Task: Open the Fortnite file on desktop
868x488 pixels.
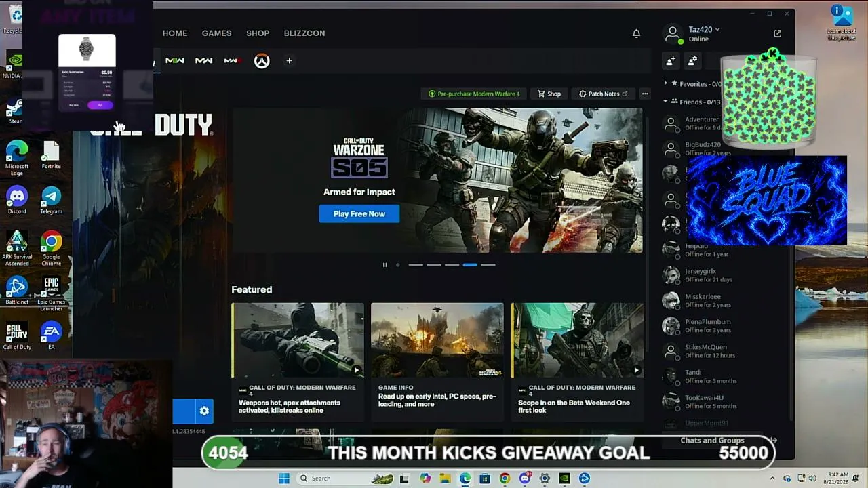Action: point(51,155)
